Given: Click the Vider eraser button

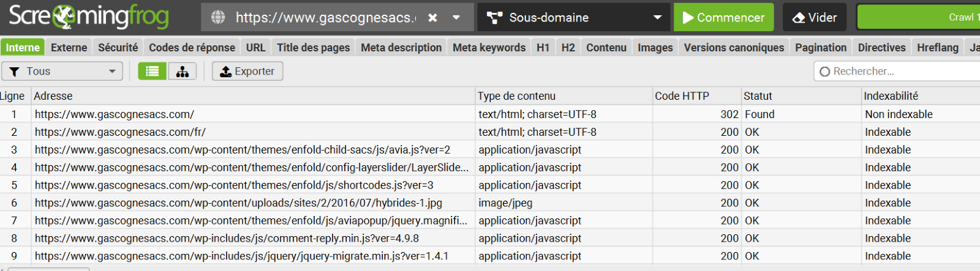Looking at the screenshot, I should [x=814, y=18].
